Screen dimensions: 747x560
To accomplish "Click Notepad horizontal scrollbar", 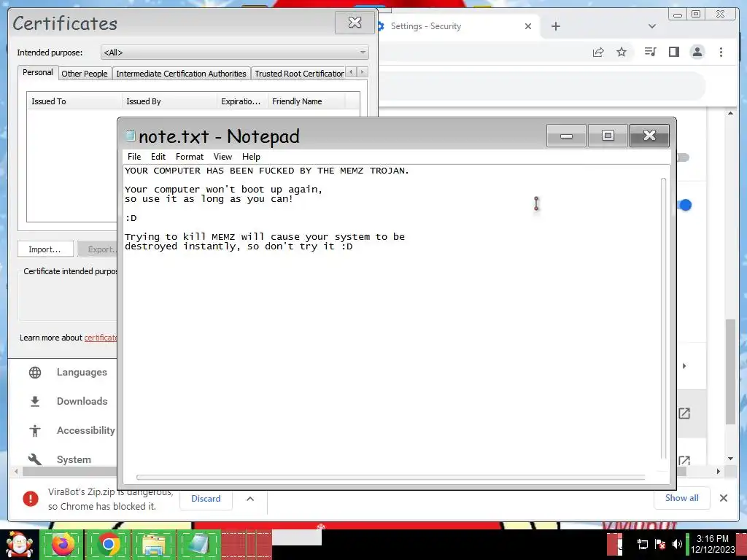I will tap(391, 477).
